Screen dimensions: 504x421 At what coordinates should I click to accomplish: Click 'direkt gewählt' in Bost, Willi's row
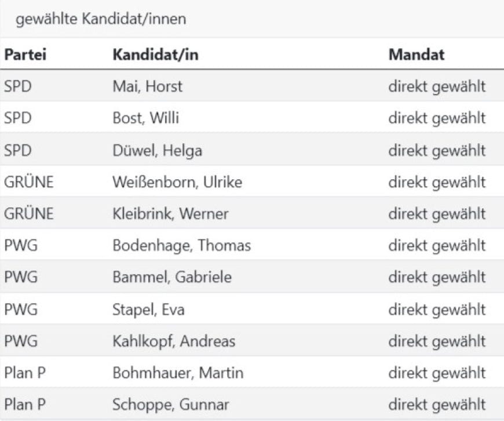(x=437, y=119)
